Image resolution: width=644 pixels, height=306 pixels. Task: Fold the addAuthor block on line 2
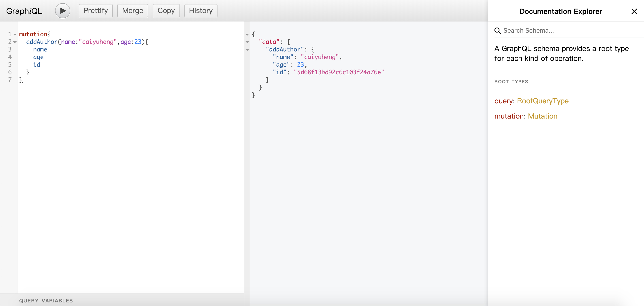coord(15,42)
